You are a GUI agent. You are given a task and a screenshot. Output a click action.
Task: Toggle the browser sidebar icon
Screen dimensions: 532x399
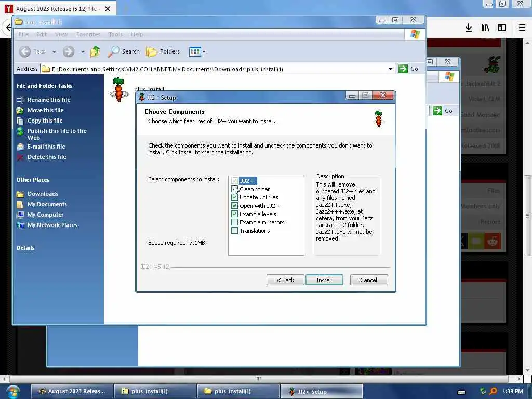[x=502, y=28]
